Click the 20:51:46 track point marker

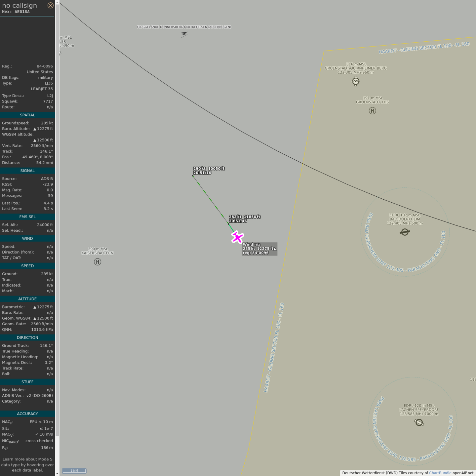click(228, 224)
